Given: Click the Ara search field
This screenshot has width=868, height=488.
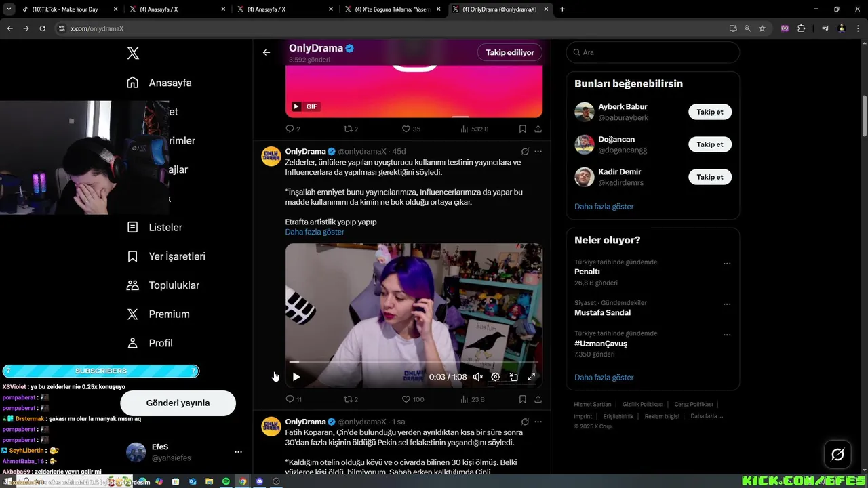Looking at the screenshot, I should pos(652,52).
